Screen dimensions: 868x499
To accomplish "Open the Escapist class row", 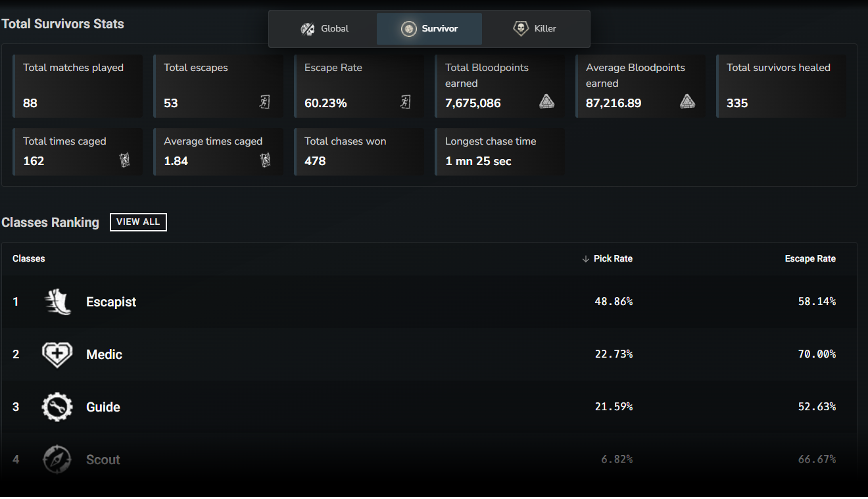I will coord(429,302).
